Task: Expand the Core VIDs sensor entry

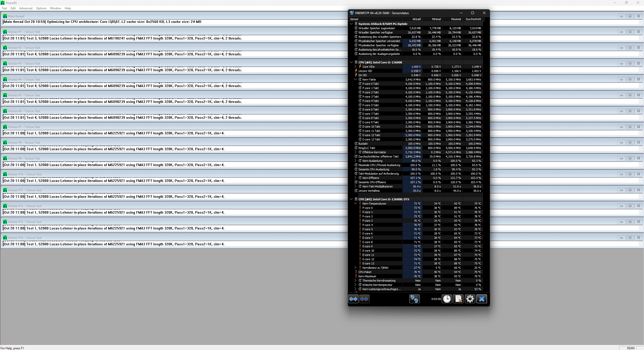Action: (355, 67)
